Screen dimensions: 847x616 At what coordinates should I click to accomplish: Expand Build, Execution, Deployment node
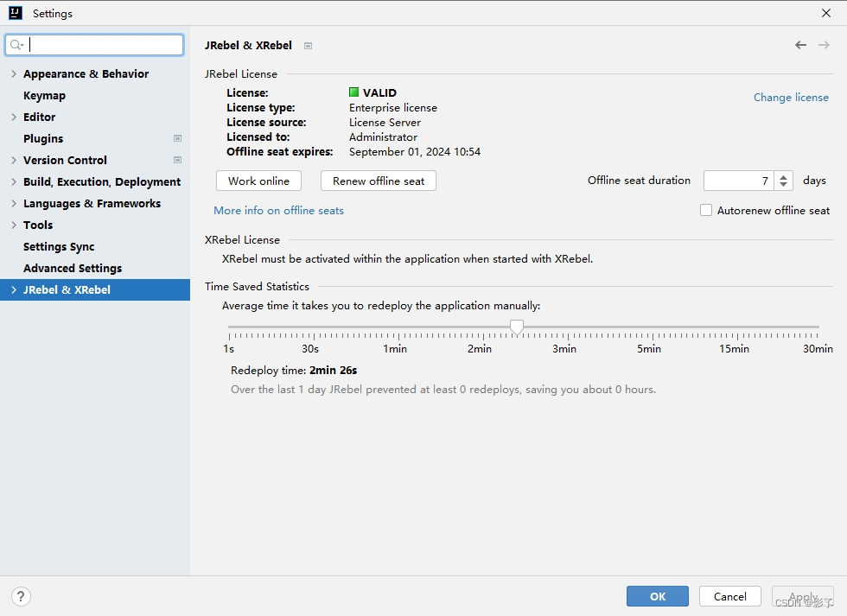[14, 182]
